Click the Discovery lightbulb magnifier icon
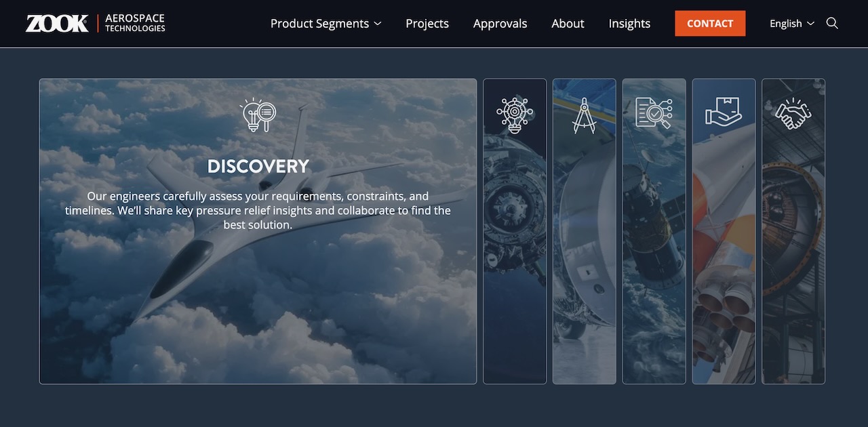This screenshot has width=868, height=427. 258,115
